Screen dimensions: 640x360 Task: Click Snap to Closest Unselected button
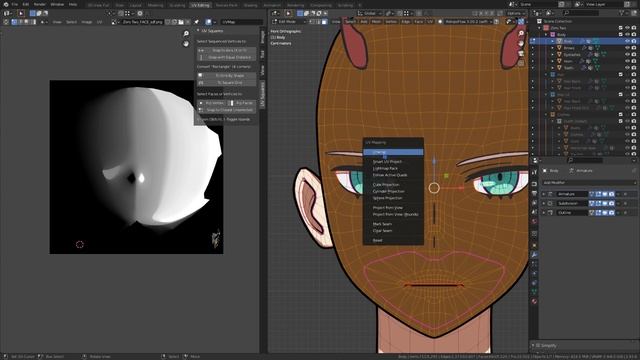[x=227, y=110]
